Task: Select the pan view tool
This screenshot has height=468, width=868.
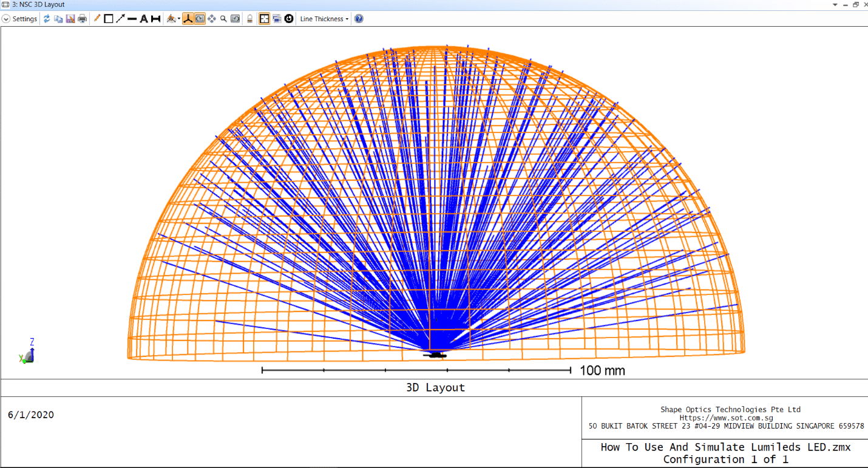Action: click(212, 19)
